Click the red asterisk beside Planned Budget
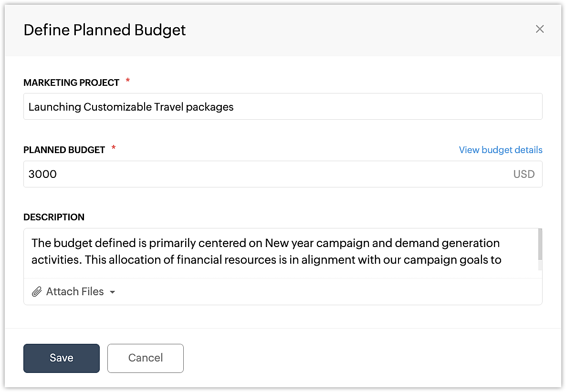The image size is (566, 392). [114, 149]
